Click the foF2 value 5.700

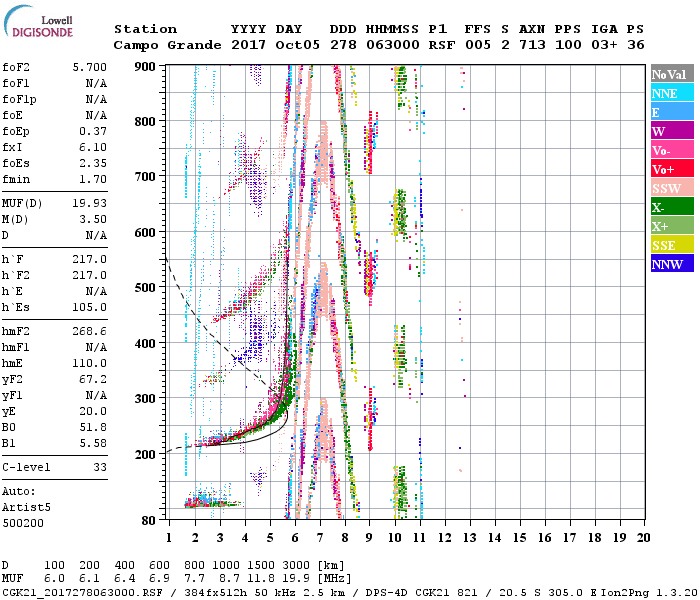click(90, 67)
